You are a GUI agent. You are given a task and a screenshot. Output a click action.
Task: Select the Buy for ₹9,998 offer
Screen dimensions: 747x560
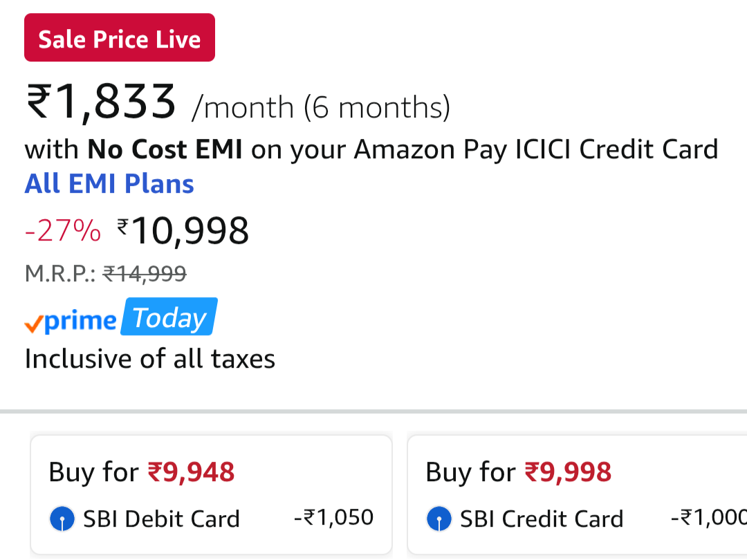click(x=519, y=472)
